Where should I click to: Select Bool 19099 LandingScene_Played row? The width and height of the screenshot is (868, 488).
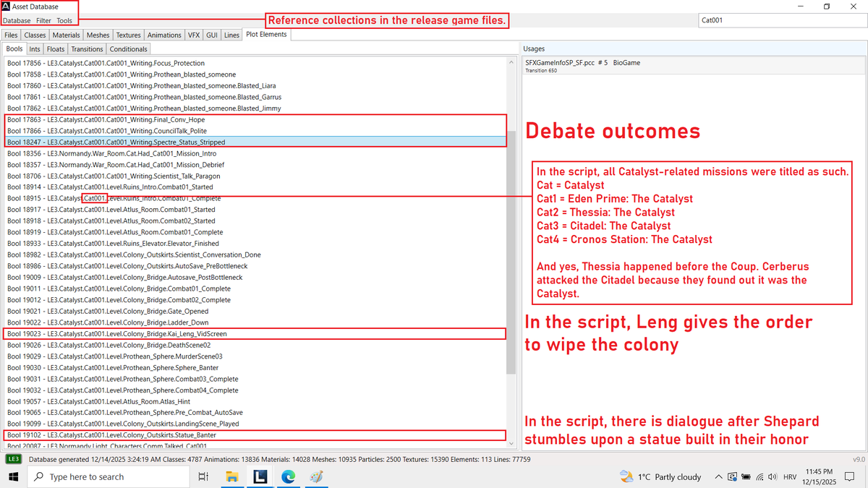click(256, 424)
